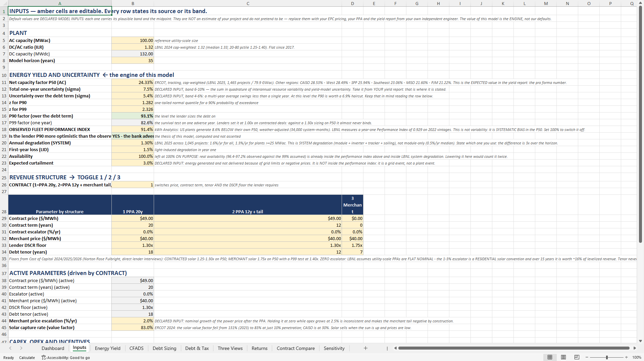The width and height of the screenshot is (644, 361).
Task: Click the zoom in plus icon
Action: [x=626, y=357]
